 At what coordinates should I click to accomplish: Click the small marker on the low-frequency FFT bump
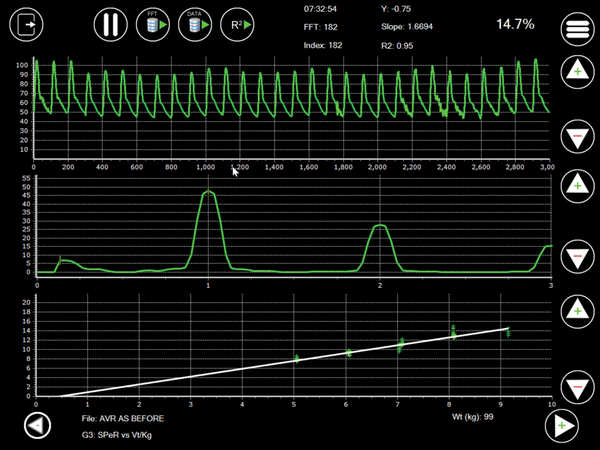coord(60,260)
